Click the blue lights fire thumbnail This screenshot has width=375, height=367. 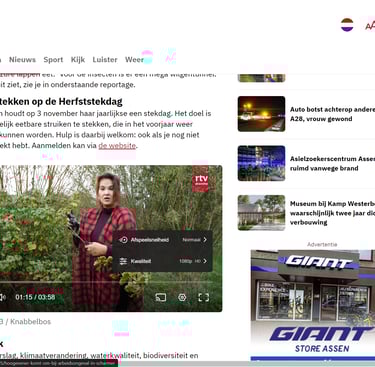coord(261,163)
